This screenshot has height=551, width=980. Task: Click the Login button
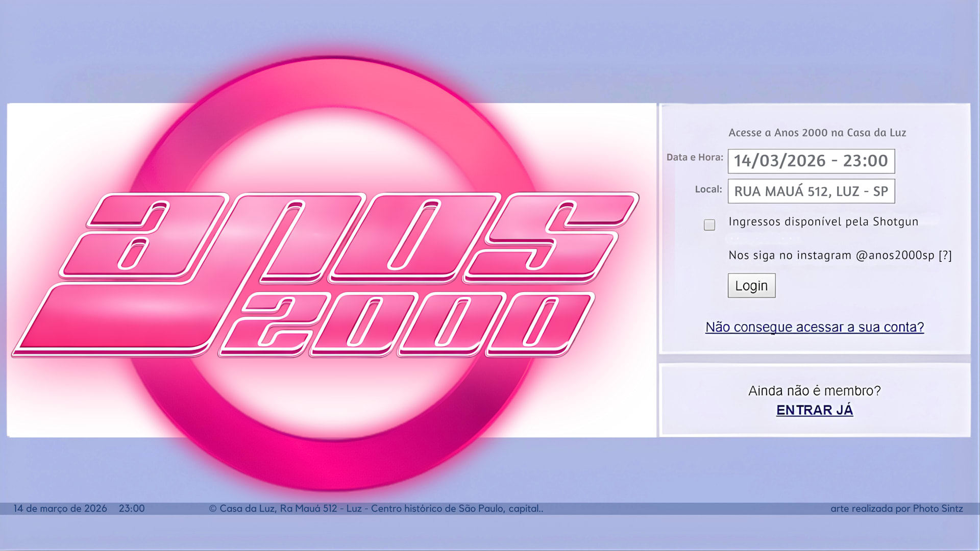[x=751, y=286]
